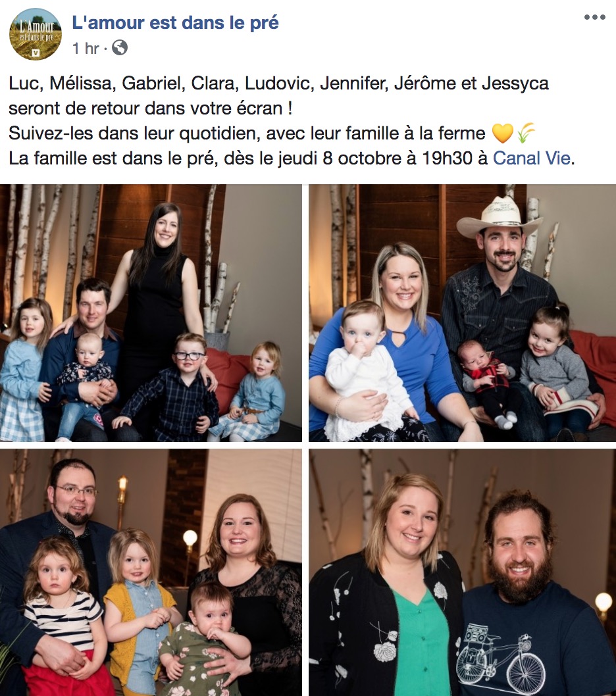Screen dimensions: 616x696
Task: Click the V badge on the page avatar
Action: click(x=36, y=53)
